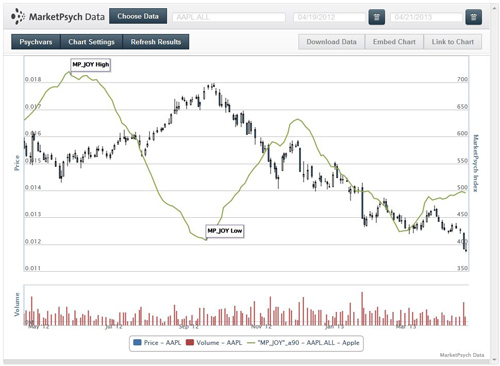The height and width of the screenshot is (366, 500).
Task: Select the MP_JOY High annotation label
Action: [x=91, y=65]
